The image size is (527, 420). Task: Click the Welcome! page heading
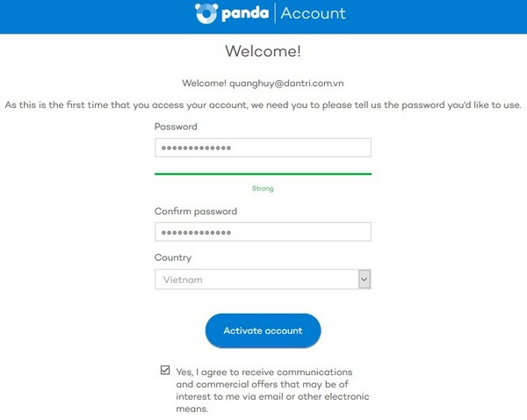click(x=263, y=51)
